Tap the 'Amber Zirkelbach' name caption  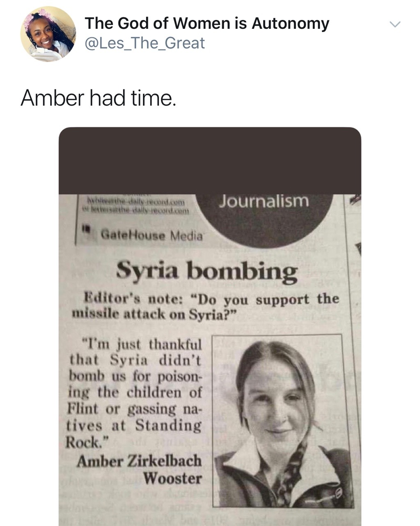click(139, 461)
